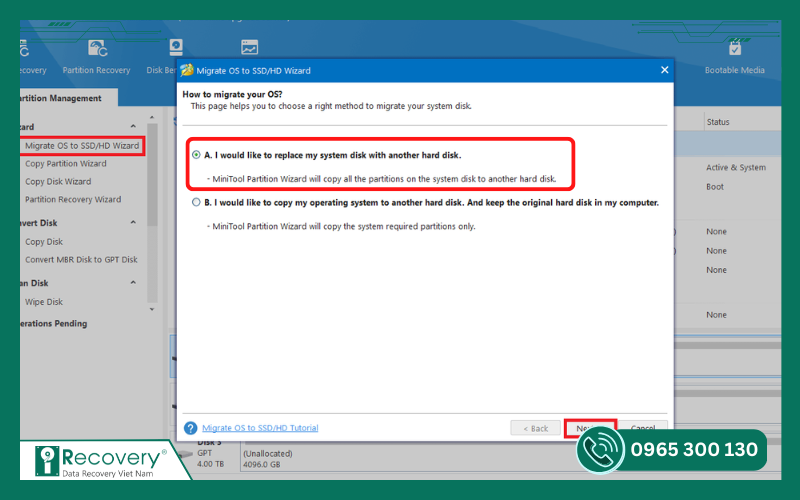Image resolution: width=800 pixels, height=500 pixels.
Task: Select Migrate OS to SSD/HD Wizard item
Action: click(x=82, y=145)
